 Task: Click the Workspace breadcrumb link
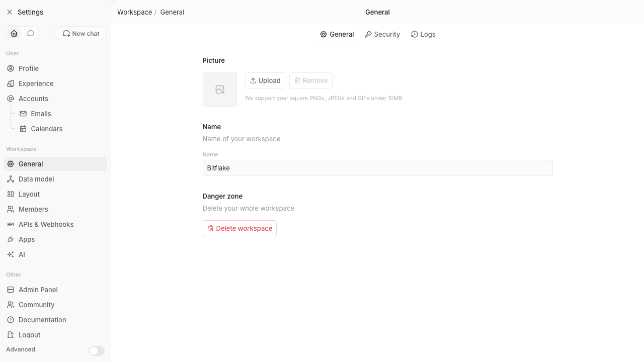pos(134,12)
